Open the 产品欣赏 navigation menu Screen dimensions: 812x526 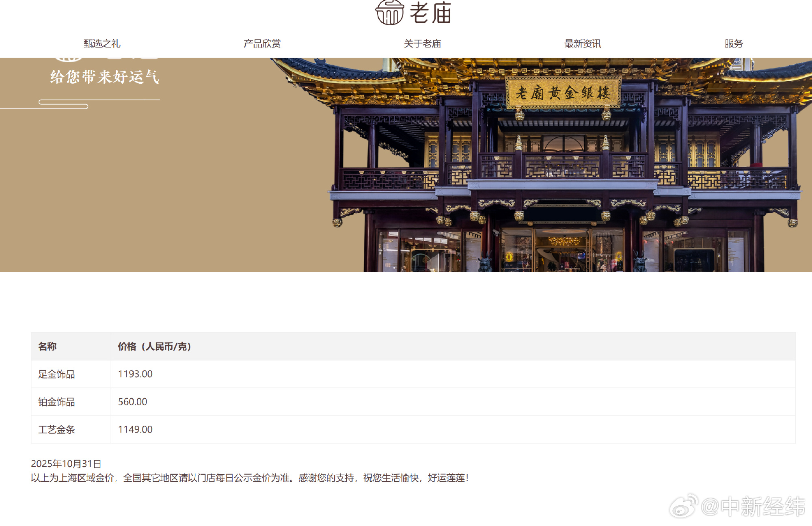pyautogui.click(x=262, y=44)
